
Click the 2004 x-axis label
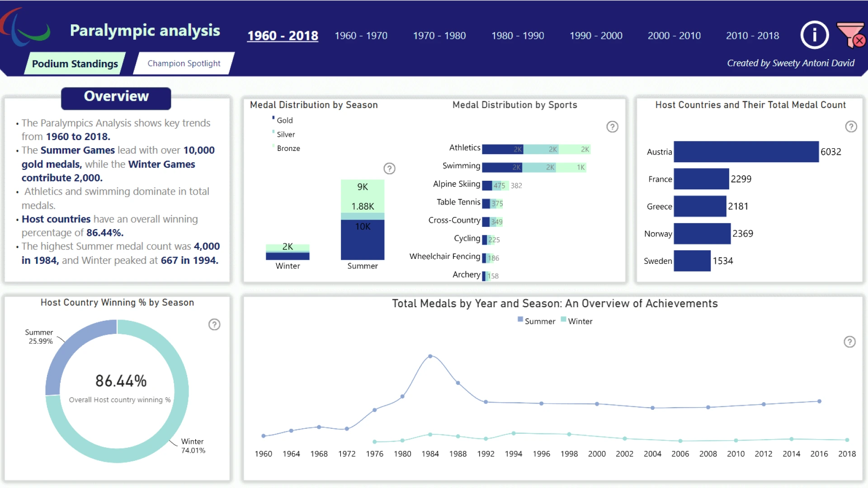point(652,454)
